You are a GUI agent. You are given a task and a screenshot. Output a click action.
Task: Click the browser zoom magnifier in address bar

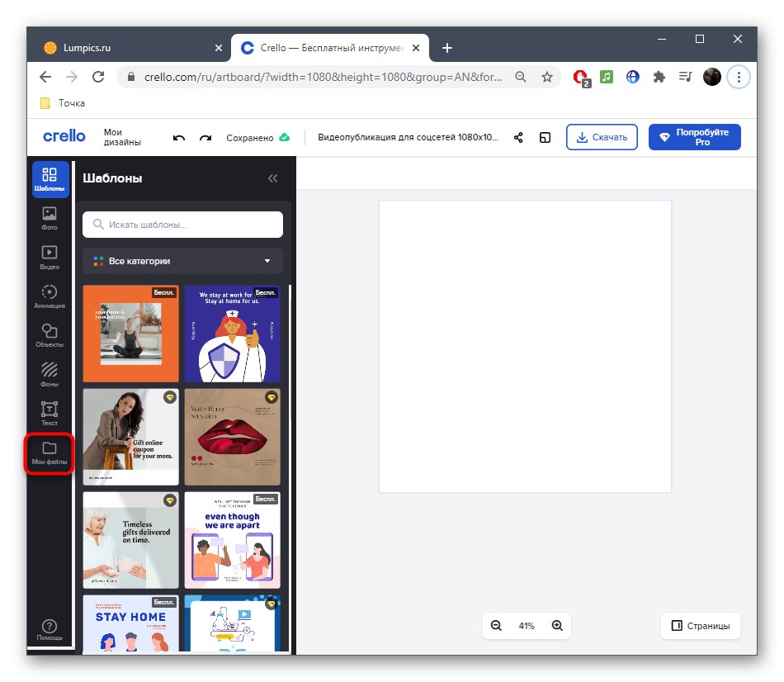coord(521,77)
